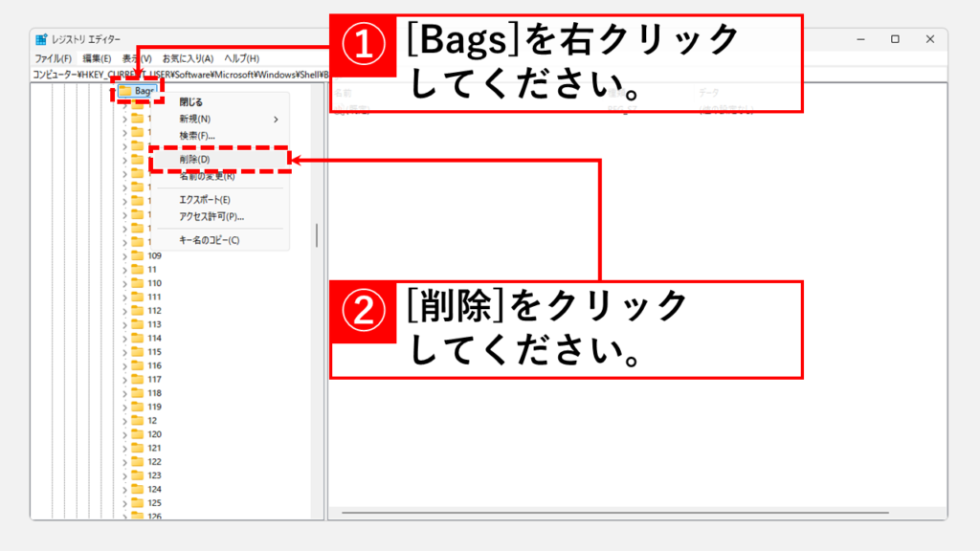Click the folder icon next to key 122
The height and width of the screenshot is (551, 980).
[x=138, y=462]
